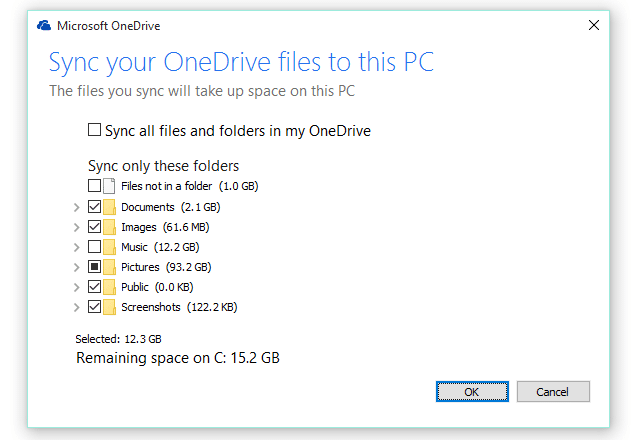Confirm sync settings with OK button
The image size is (640, 440).
click(x=472, y=392)
